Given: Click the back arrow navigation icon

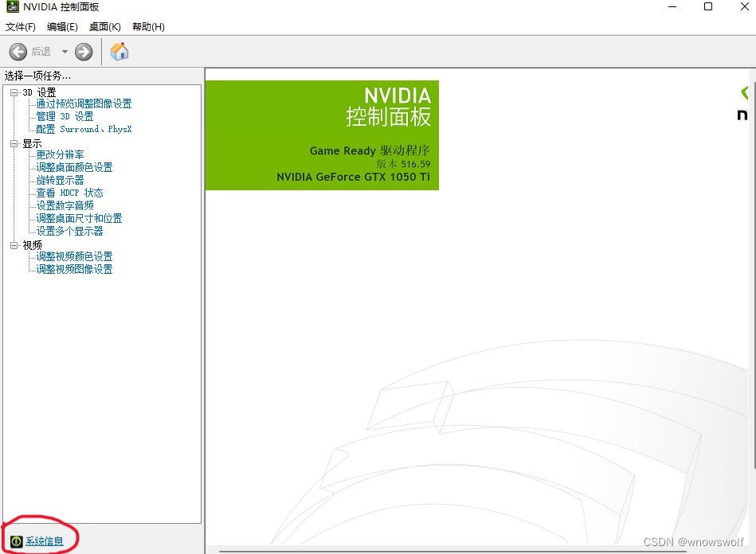Looking at the screenshot, I should tap(18, 52).
